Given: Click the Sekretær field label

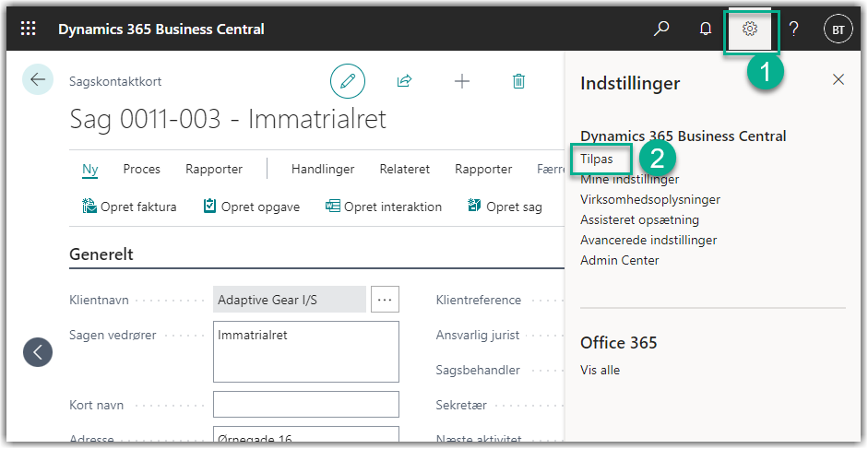Looking at the screenshot, I should click(461, 405).
